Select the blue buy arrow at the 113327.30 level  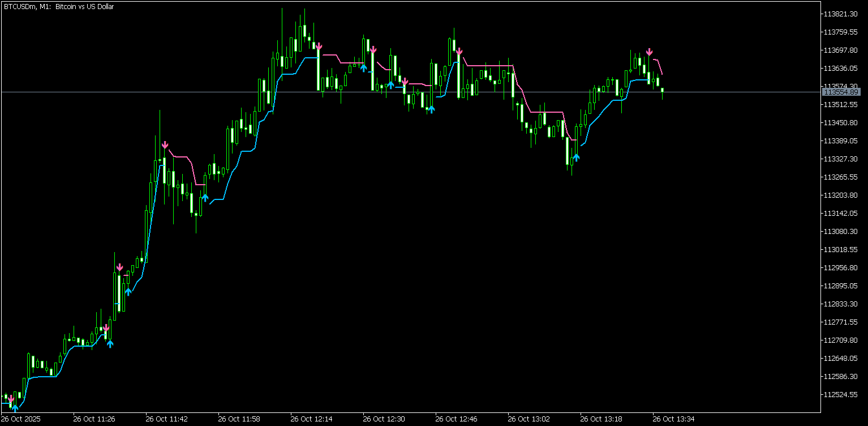pyautogui.click(x=576, y=157)
